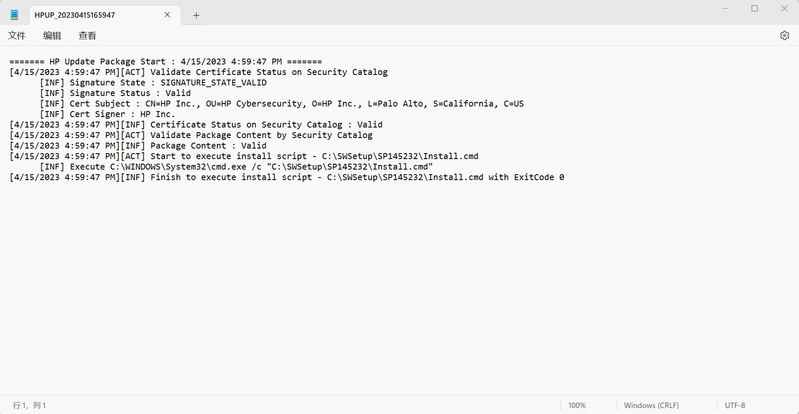Place cursor on the ExitCode 0 line

(290, 177)
